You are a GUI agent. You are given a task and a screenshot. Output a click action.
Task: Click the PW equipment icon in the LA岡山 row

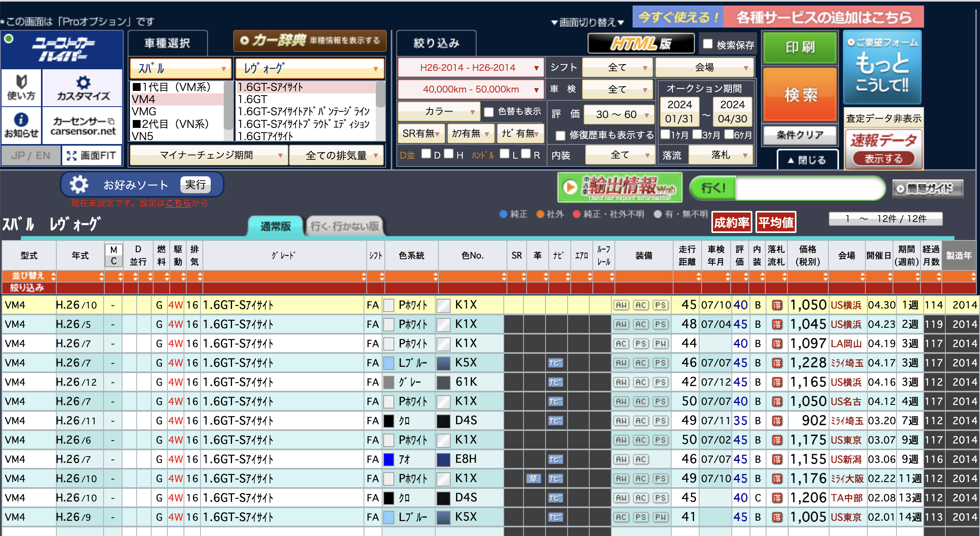(661, 344)
